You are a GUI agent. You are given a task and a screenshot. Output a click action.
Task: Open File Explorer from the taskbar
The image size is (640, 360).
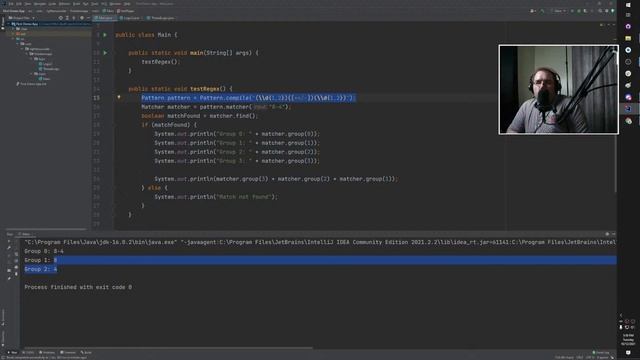[628, 38]
